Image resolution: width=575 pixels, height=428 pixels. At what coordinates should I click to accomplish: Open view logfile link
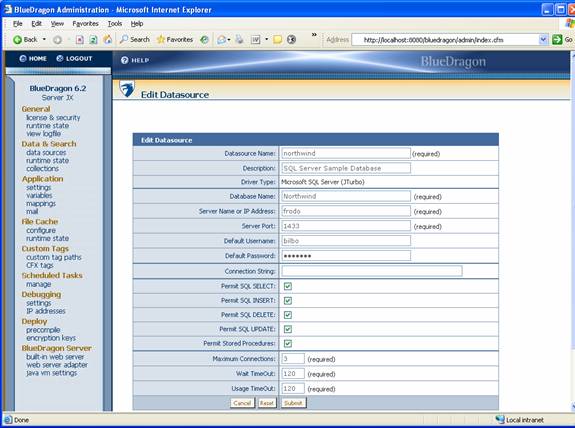(44, 133)
